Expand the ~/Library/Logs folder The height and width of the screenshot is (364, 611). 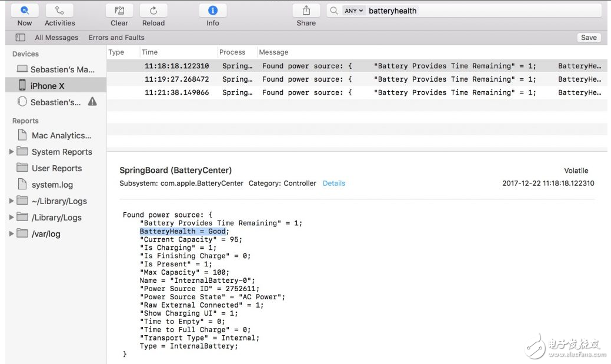pyautogui.click(x=12, y=201)
